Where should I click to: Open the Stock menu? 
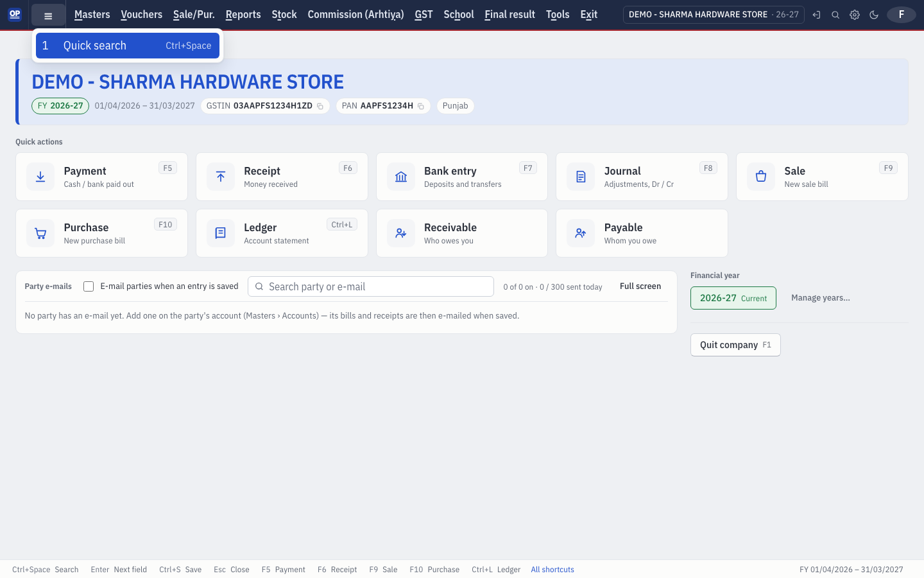(x=284, y=15)
